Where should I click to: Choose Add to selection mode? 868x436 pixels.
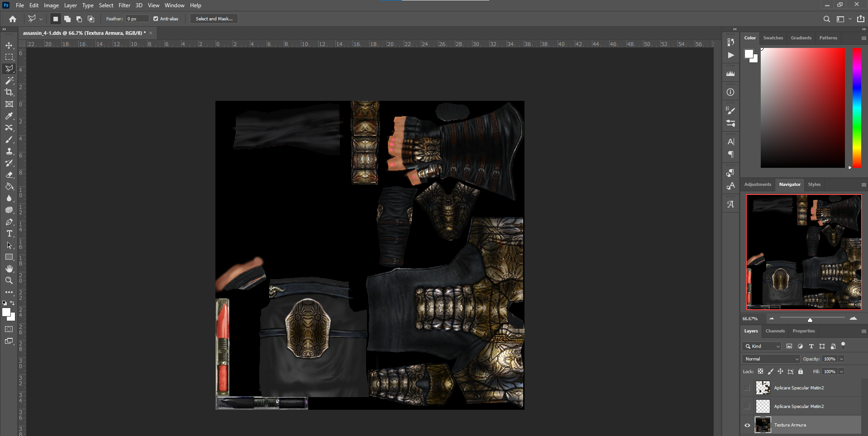67,19
